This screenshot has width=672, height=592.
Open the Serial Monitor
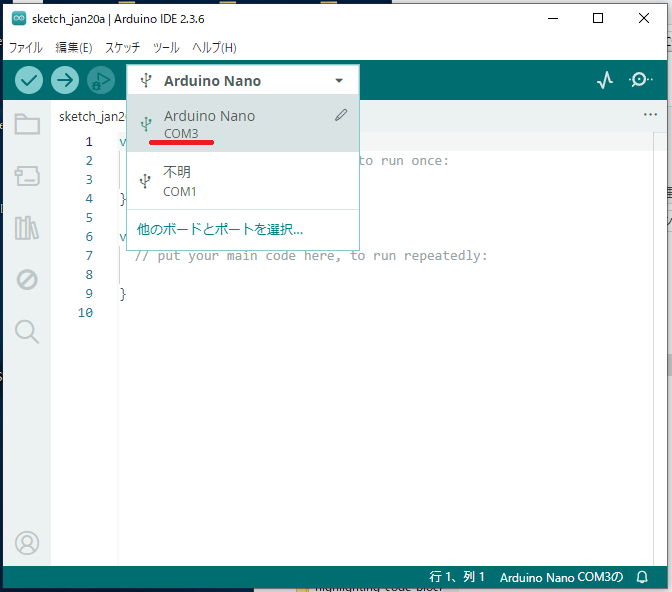641,80
